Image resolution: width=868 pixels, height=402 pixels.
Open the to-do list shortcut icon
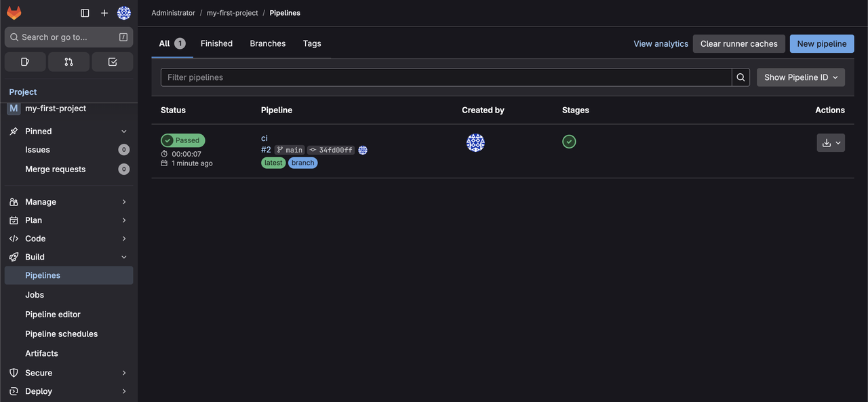click(113, 62)
